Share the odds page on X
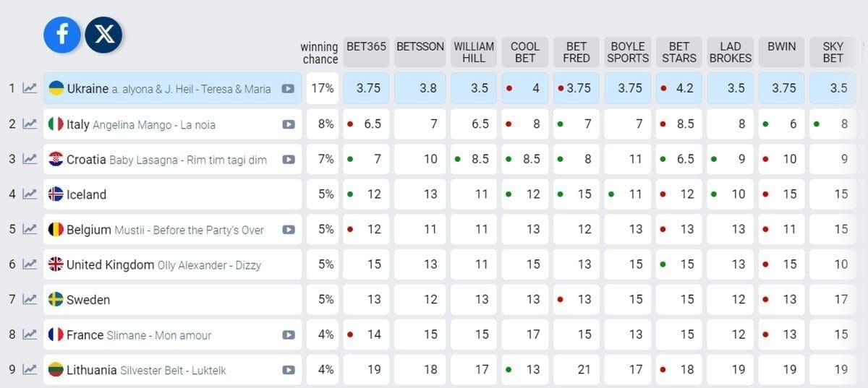The width and height of the screenshot is (868, 388). point(103,35)
